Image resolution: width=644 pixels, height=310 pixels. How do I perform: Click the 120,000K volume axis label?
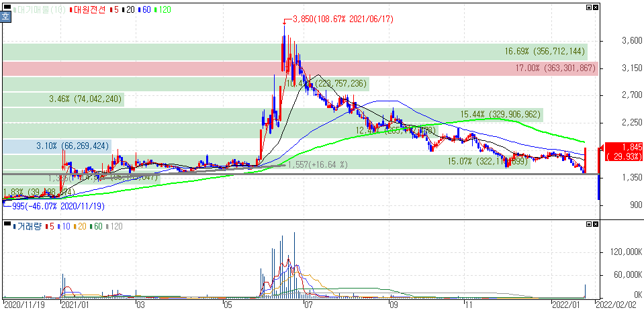point(625,252)
